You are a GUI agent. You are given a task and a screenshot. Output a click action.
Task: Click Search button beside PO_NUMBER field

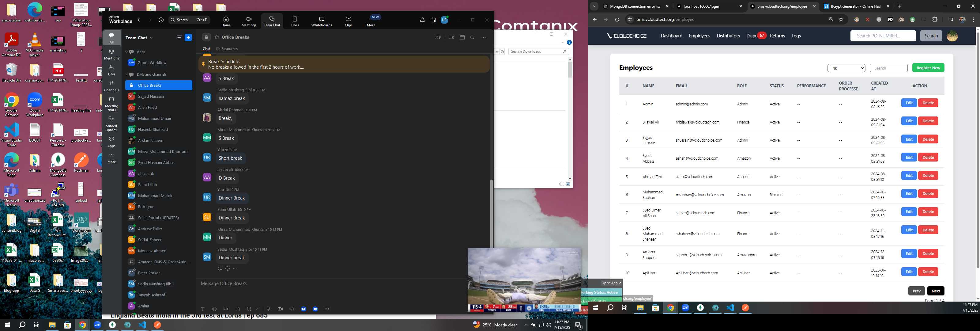(931, 36)
